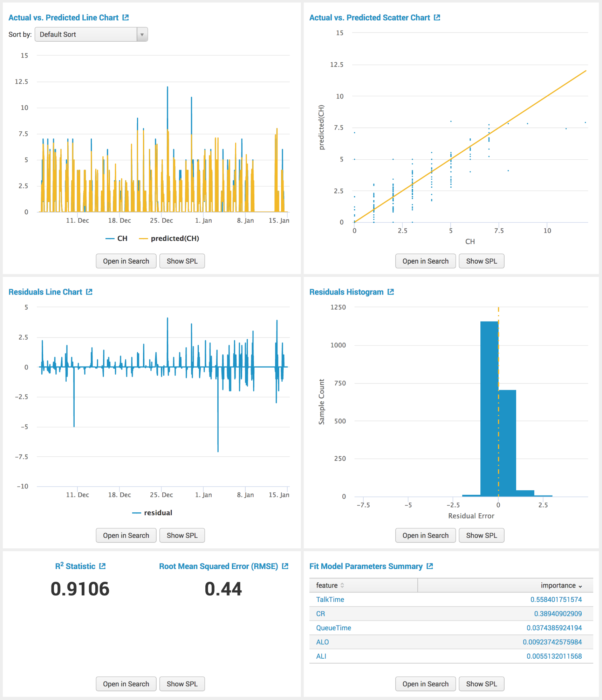Open Actual vs. Predicted Line Chart popout icon
602x700 pixels.
(125, 18)
